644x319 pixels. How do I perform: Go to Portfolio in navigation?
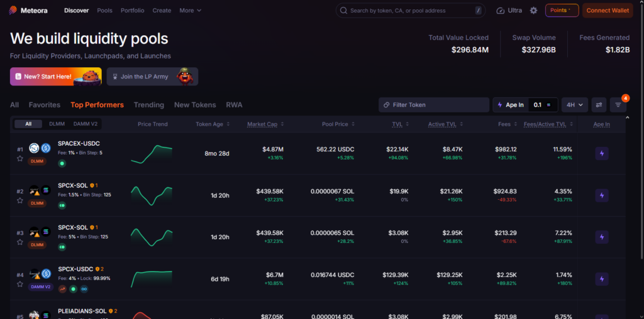click(x=132, y=10)
